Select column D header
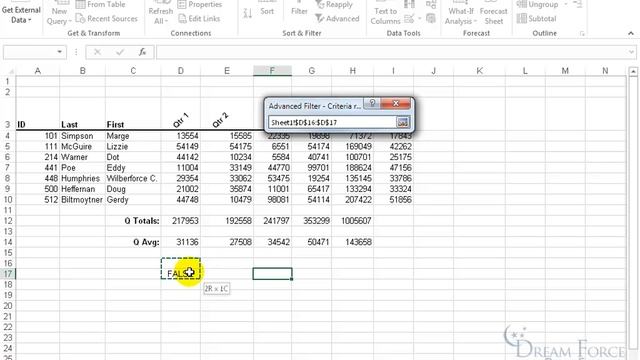Viewport: 640px width, 360px height. pos(180,71)
